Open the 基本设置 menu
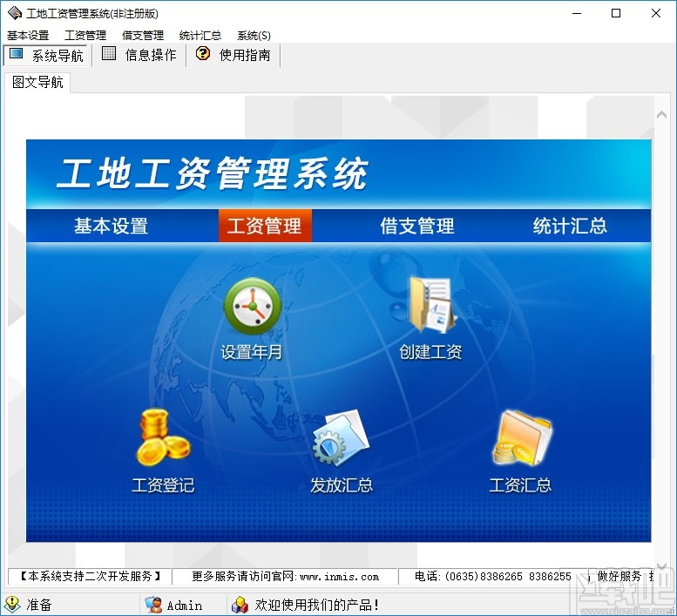 (x=28, y=36)
